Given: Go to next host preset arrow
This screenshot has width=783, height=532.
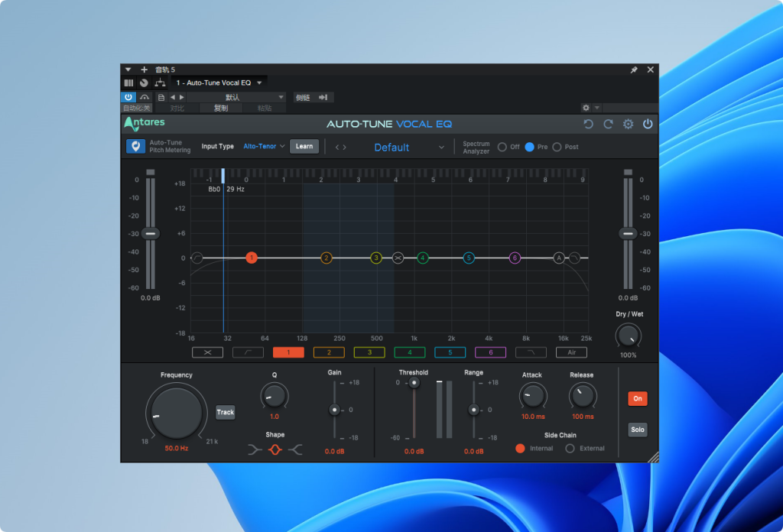Looking at the screenshot, I should (182, 97).
